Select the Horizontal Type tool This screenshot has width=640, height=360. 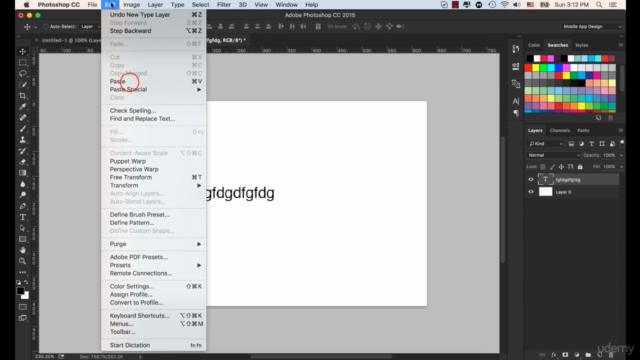click(x=22, y=217)
